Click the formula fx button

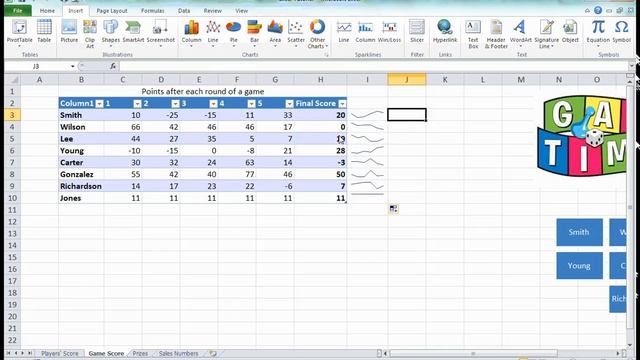click(113, 66)
